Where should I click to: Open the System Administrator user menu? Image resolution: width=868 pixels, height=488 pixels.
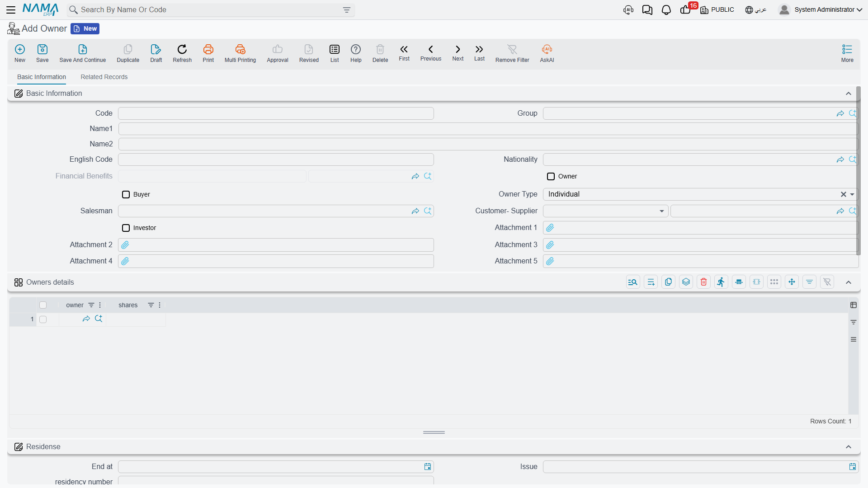(820, 9)
